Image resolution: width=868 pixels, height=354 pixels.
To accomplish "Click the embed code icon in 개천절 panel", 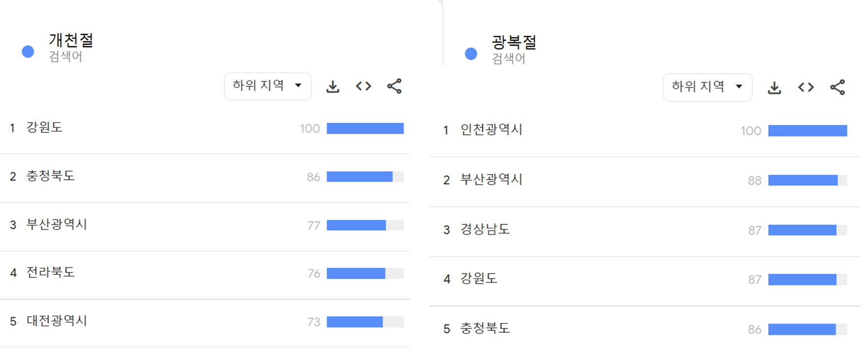I will click(364, 86).
